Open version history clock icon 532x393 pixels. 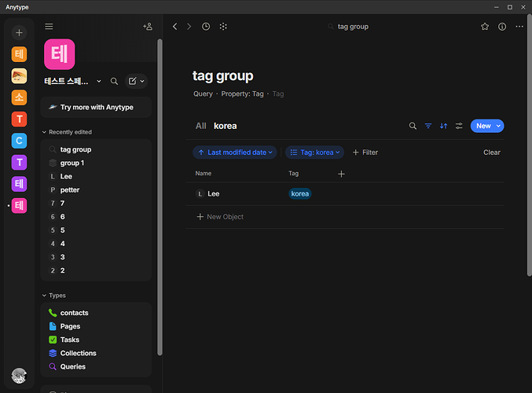coord(206,27)
